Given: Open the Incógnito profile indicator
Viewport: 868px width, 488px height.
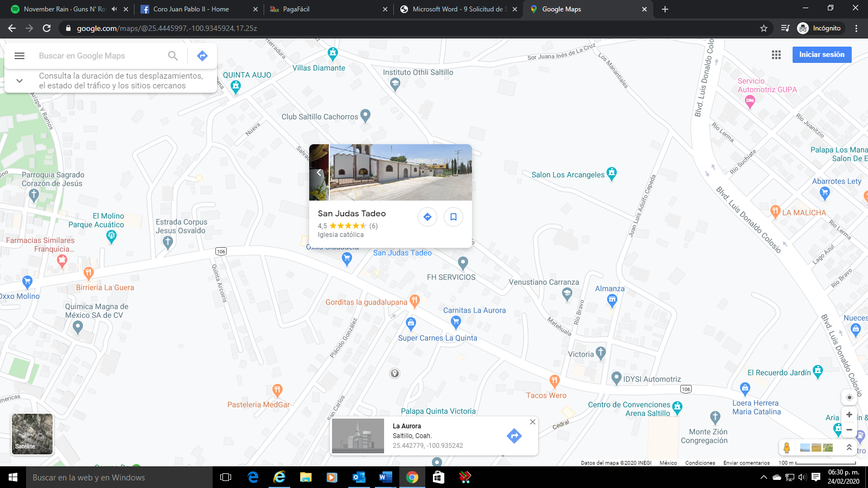Looking at the screenshot, I should tap(820, 28).
